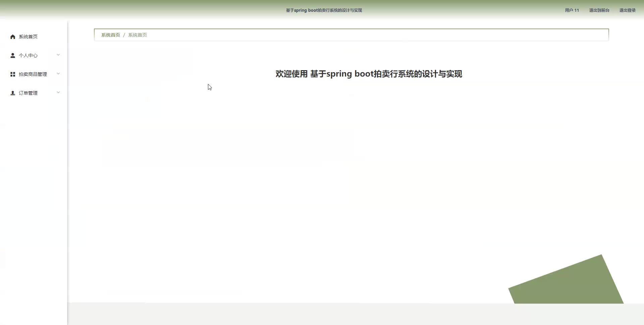Click the grid icon beside 拍卖商品管理
The width and height of the screenshot is (644, 325).
pyautogui.click(x=13, y=74)
